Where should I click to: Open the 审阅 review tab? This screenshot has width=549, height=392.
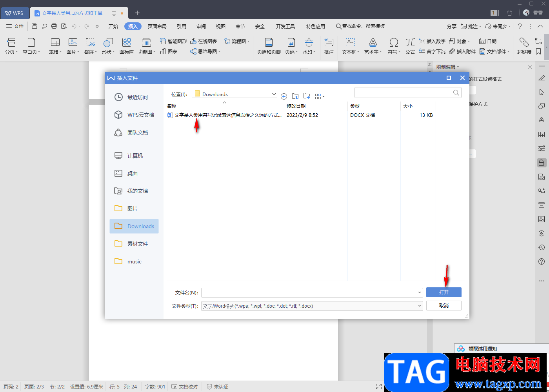[x=201, y=26]
